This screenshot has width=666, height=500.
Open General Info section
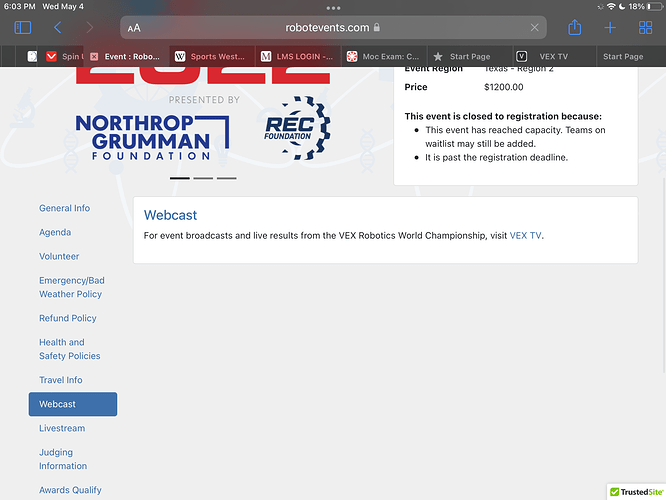pyautogui.click(x=65, y=208)
